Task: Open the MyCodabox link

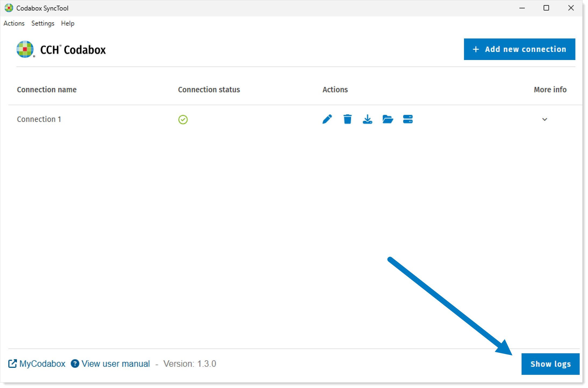Action: (x=37, y=364)
